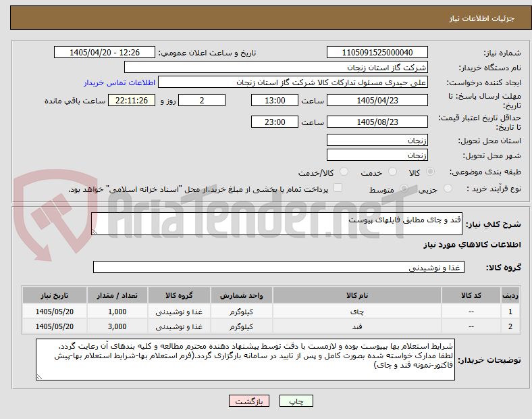This screenshot has height=419, width=532.
Task: Click unit کیلوگرم in the چای row
Action: [x=241, y=312]
